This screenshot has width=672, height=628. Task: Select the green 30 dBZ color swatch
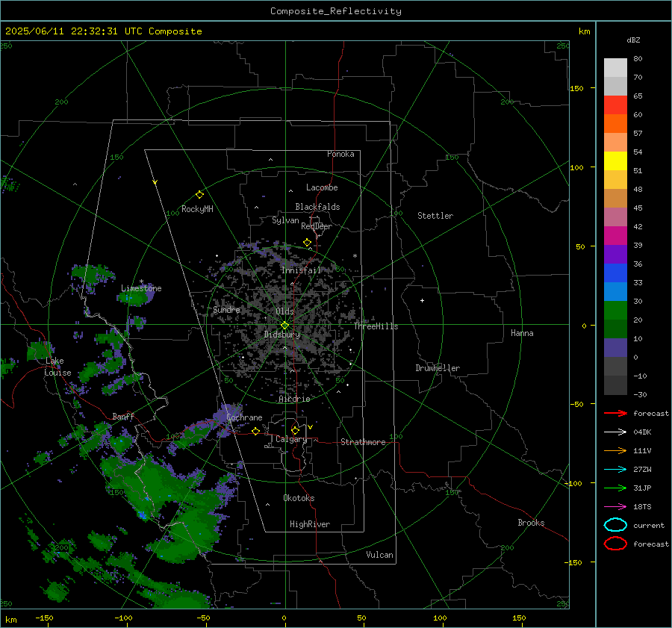615,310
